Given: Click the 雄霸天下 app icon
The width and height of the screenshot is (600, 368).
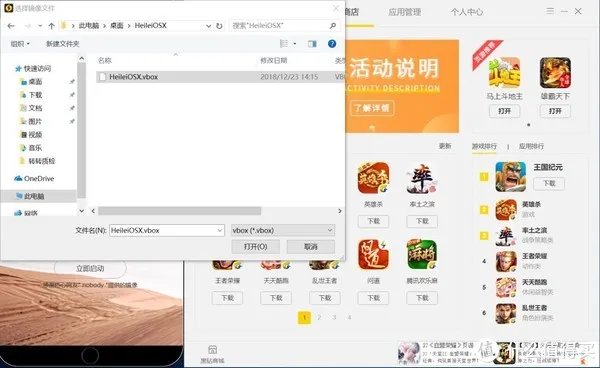Looking at the screenshot, I should point(555,73).
